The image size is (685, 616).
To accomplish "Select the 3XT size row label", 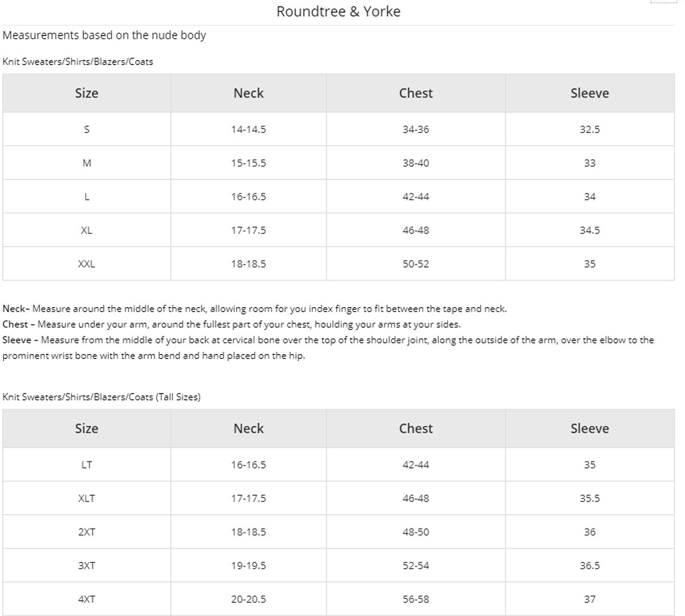I will pyautogui.click(x=87, y=566).
